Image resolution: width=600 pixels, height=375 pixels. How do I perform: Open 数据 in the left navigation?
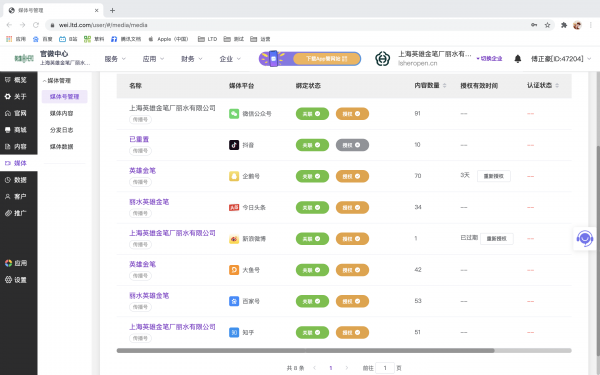(x=16, y=180)
